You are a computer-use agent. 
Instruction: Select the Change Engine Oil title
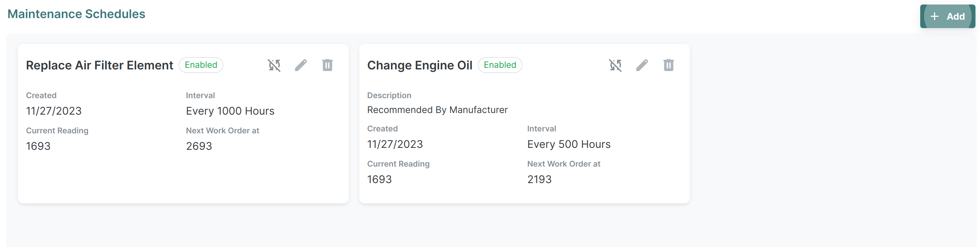[x=420, y=65]
